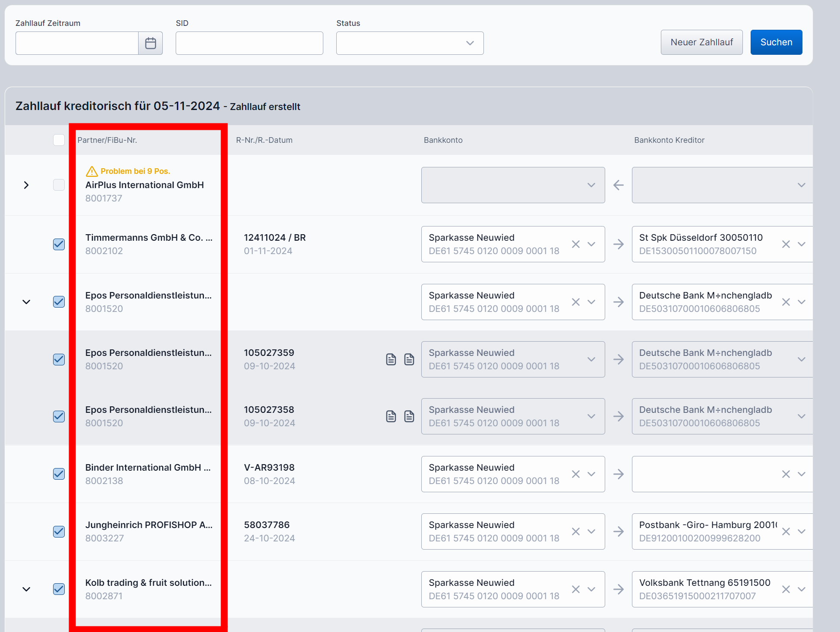The height and width of the screenshot is (632, 840).
Task: Click second document icon for invoice 105027358
Action: point(409,416)
